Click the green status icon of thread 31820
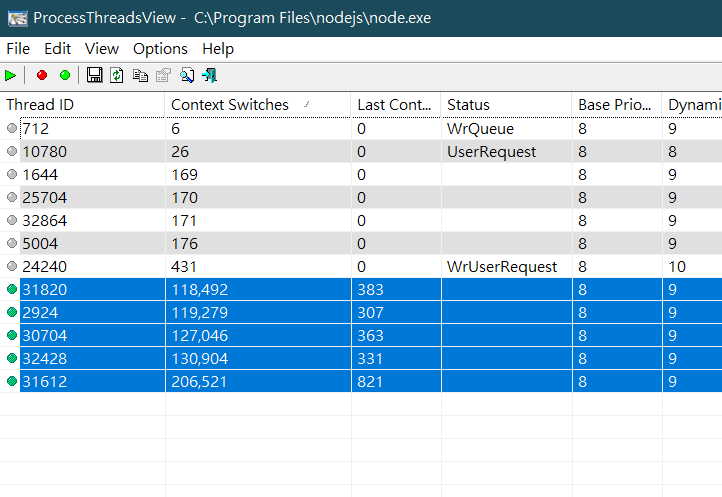Image resolution: width=722 pixels, height=497 pixels. pos(12,289)
